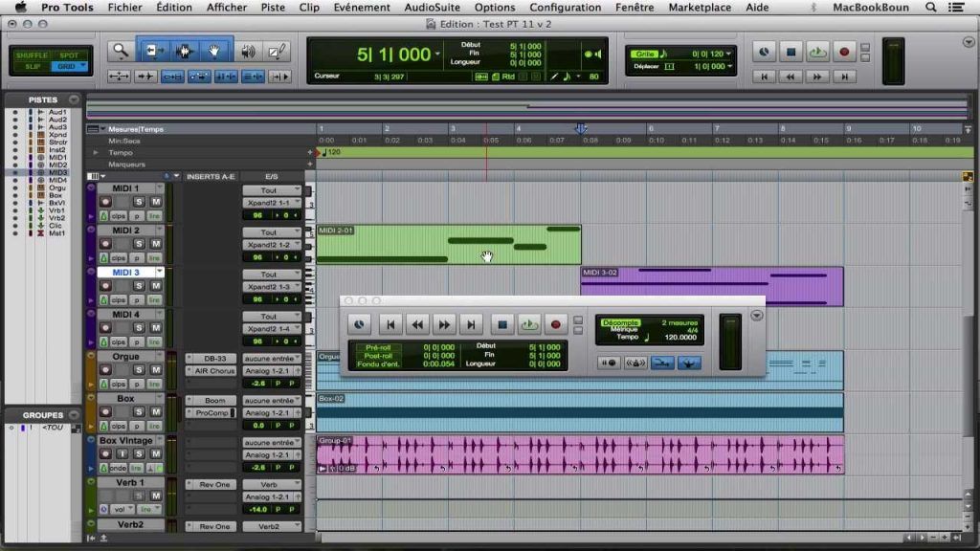This screenshot has height=551, width=980.
Task: Open MIDI 1 input selector Tout
Action: [272, 190]
